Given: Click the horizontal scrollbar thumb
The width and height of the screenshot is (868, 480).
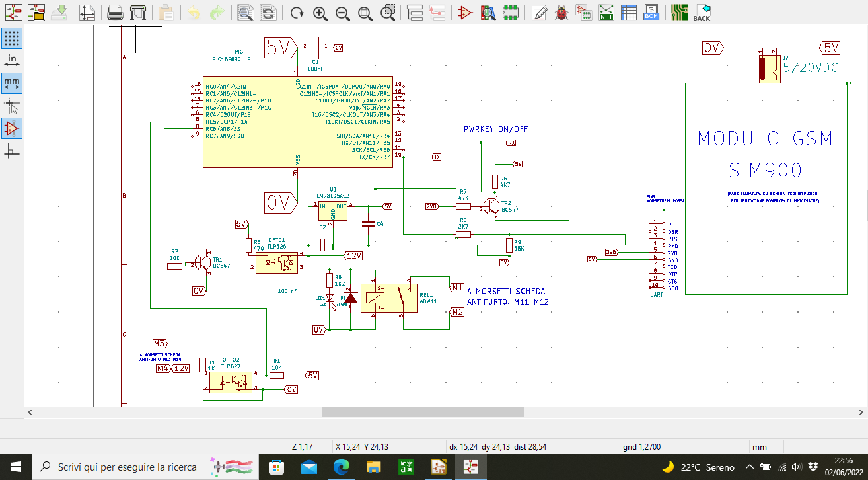Looking at the screenshot, I should pyautogui.click(x=423, y=412).
